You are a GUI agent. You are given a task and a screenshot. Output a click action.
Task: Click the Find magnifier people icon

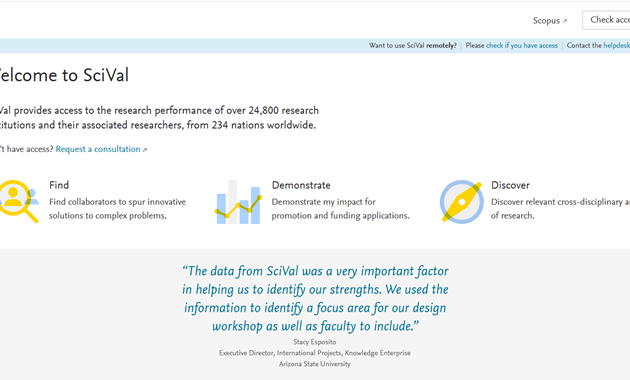[x=19, y=201]
